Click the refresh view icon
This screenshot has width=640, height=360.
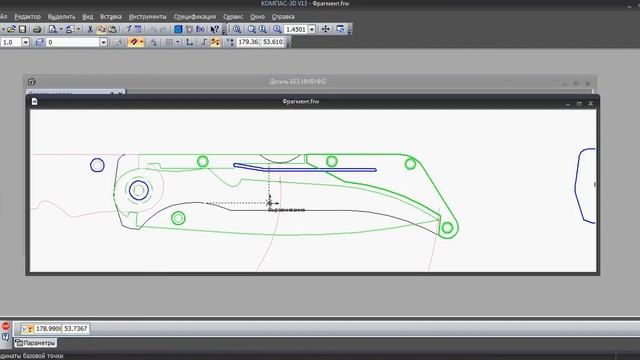click(340, 29)
